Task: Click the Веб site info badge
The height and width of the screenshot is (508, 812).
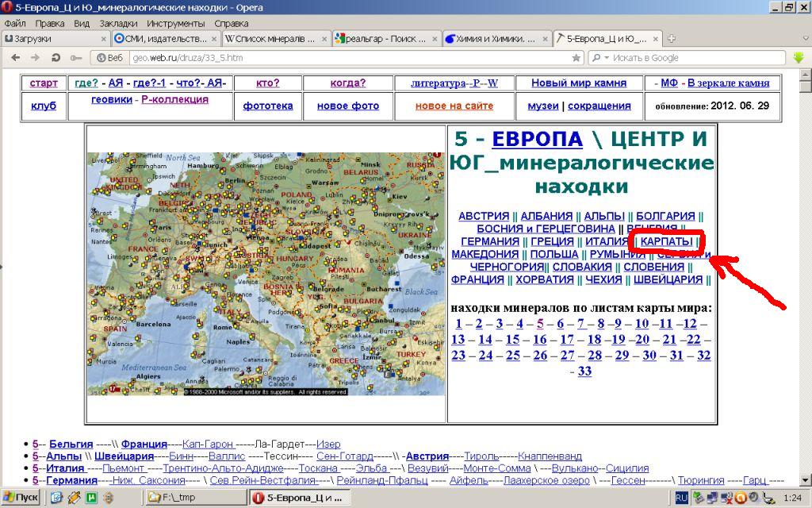Action: [x=109, y=57]
